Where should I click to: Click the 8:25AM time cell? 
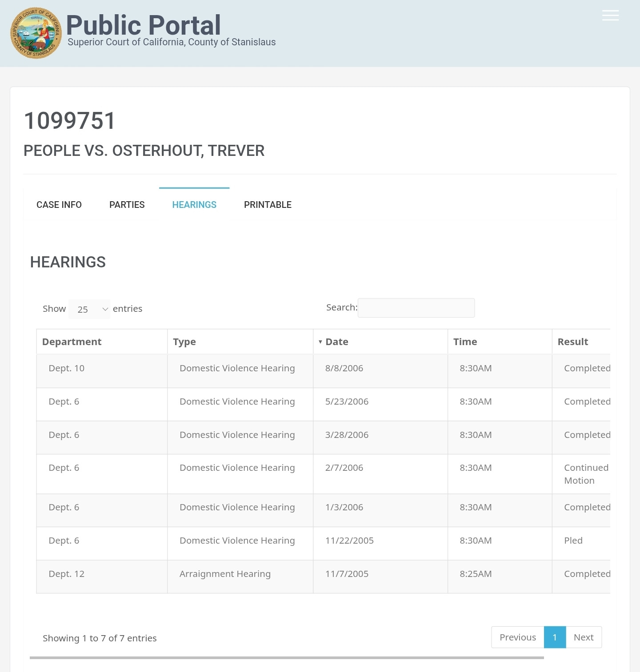click(500, 577)
